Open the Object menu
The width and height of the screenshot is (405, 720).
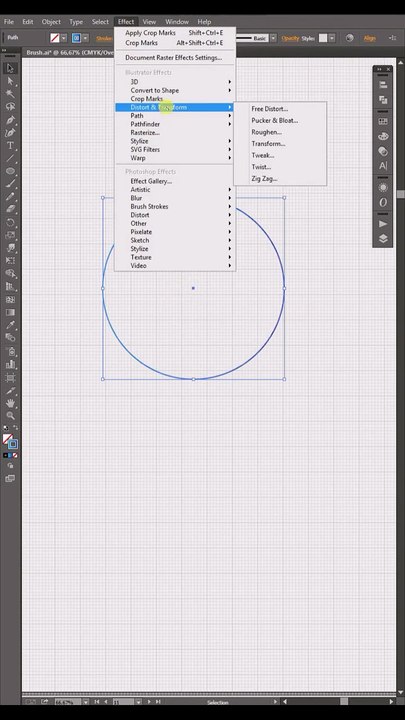51,22
